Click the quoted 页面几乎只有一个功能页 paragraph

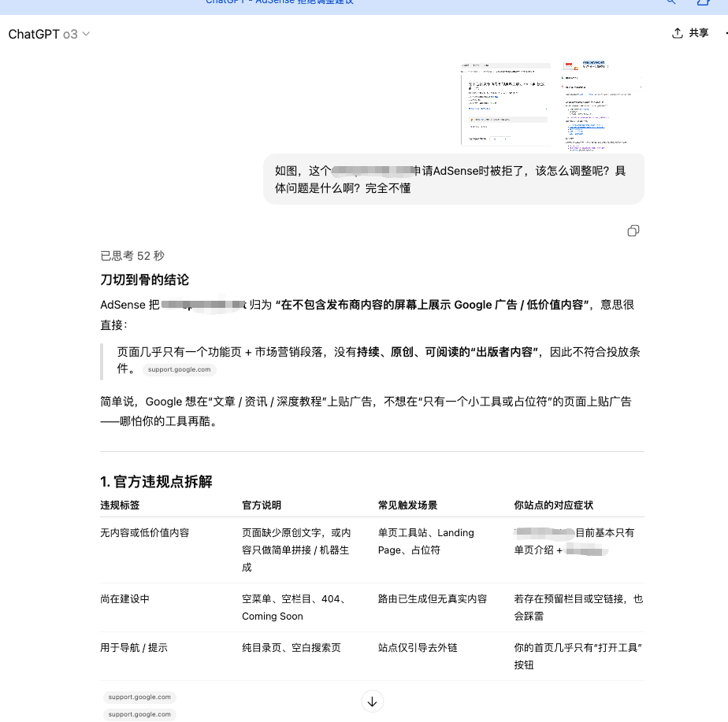pos(378,361)
